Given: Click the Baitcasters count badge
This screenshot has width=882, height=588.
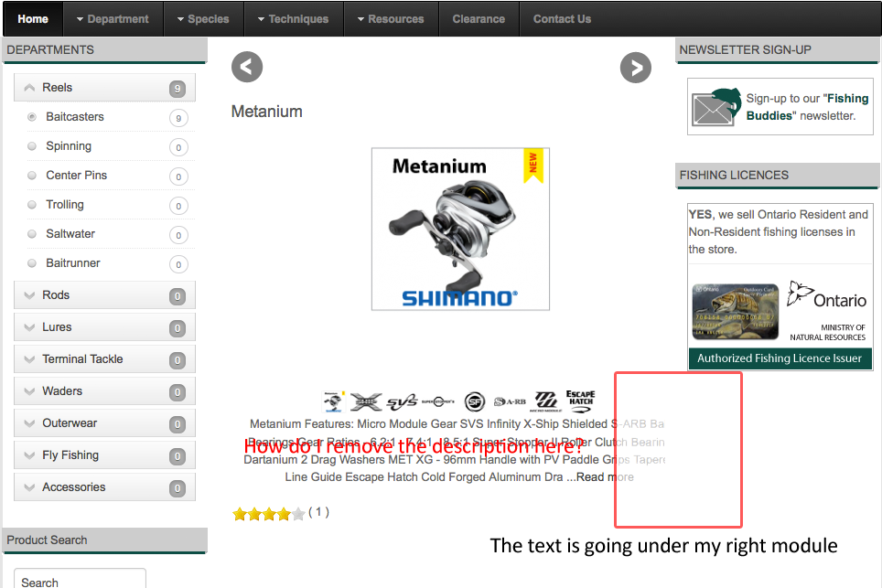Looking at the screenshot, I should coord(178,118).
